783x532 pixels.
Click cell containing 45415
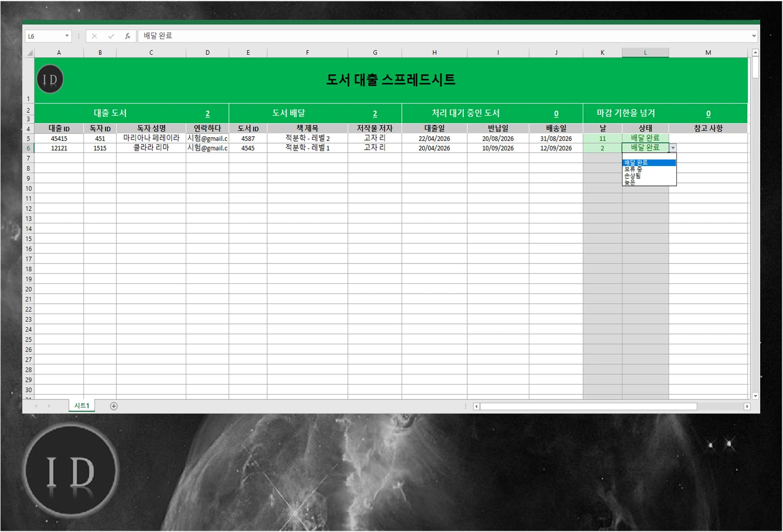click(x=59, y=139)
